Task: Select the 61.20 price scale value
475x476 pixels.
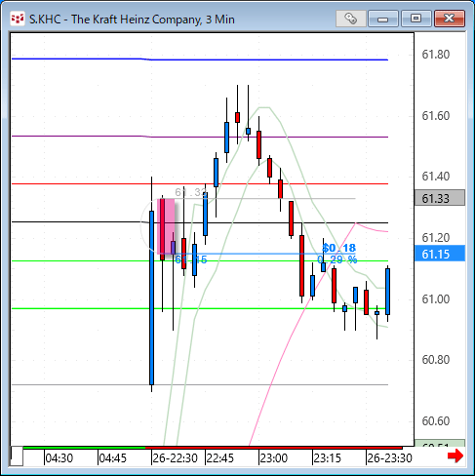Action: tap(435, 238)
